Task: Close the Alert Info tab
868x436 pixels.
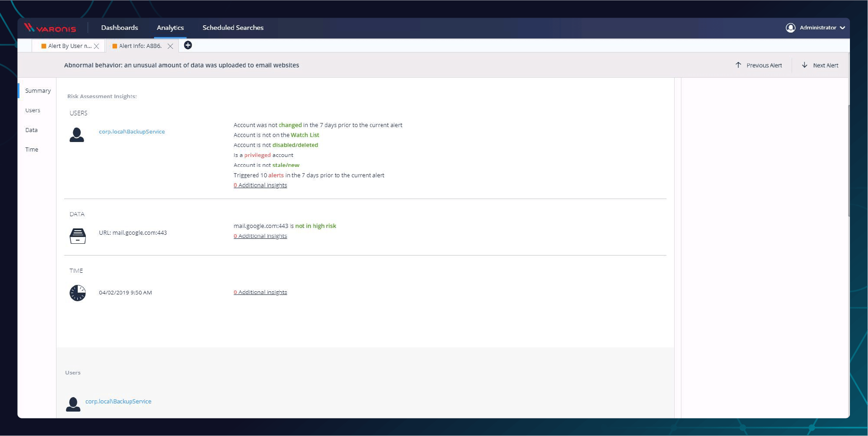Action: click(170, 46)
